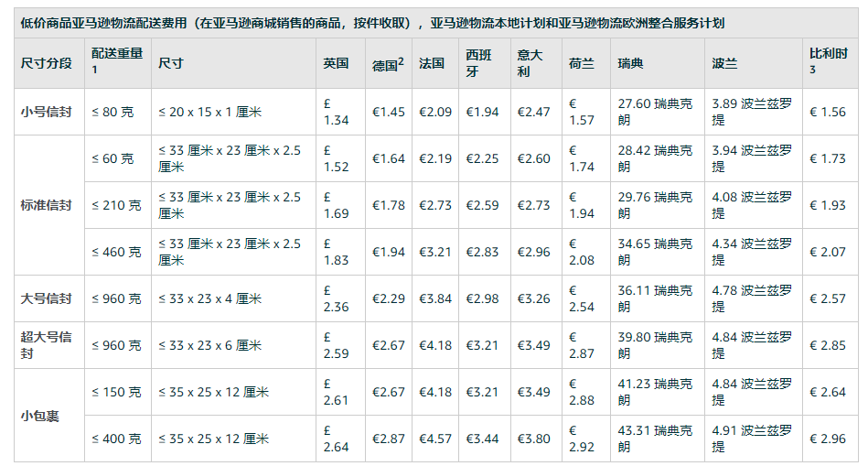Click the ≤ 33 x 23 x 4 厘米 cell
Image resolution: width=868 pixels, height=466 pixels.
pyautogui.click(x=209, y=298)
